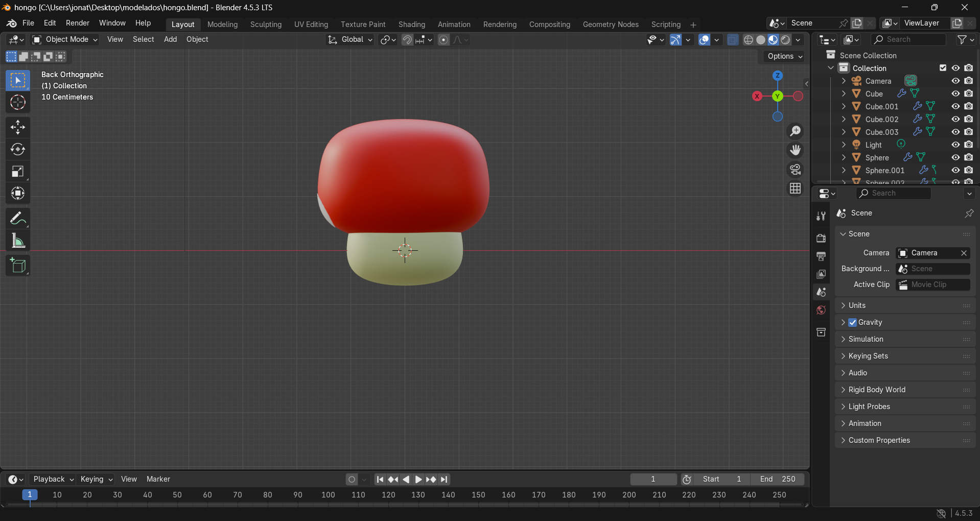The width and height of the screenshot is (980, 521).
Task: Open the Add Cube tool
Action: tap(18, 265)
